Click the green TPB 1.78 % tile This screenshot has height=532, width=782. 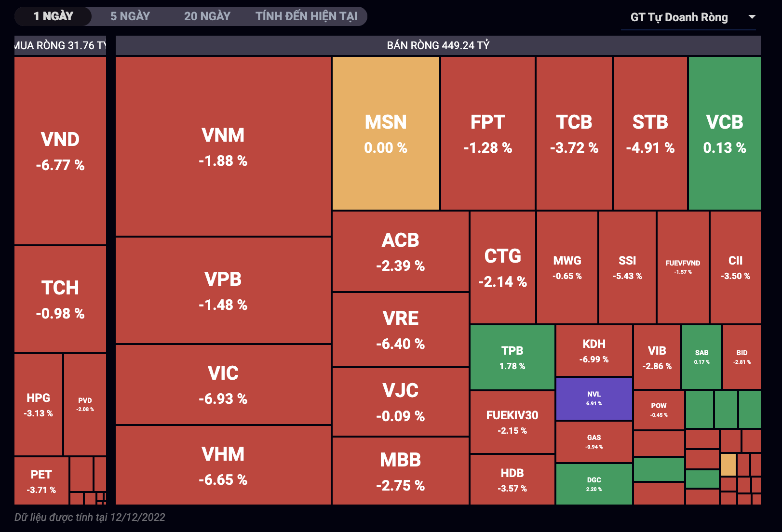tap(512, 358)
